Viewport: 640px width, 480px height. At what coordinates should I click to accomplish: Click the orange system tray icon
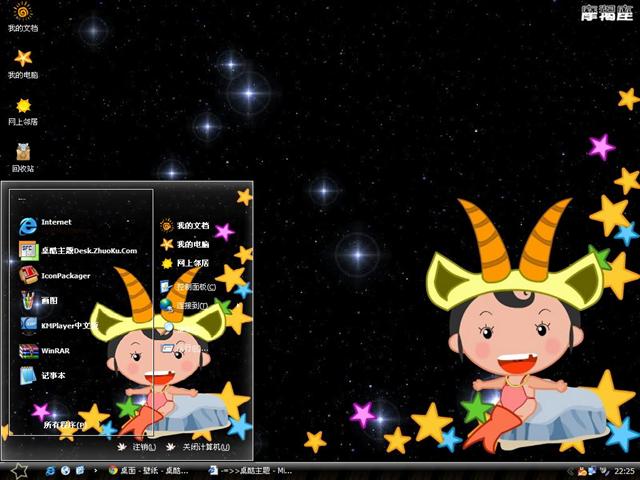(x=581, y=471)
